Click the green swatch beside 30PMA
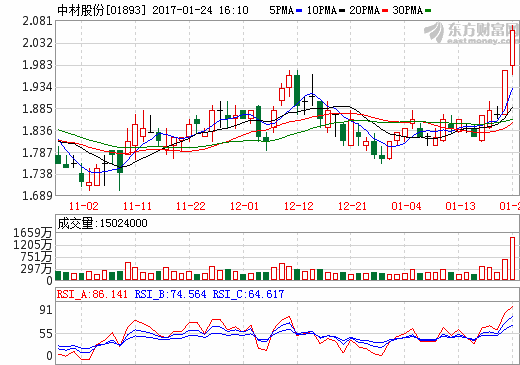 pyautogui.click(x=428, y=11)
